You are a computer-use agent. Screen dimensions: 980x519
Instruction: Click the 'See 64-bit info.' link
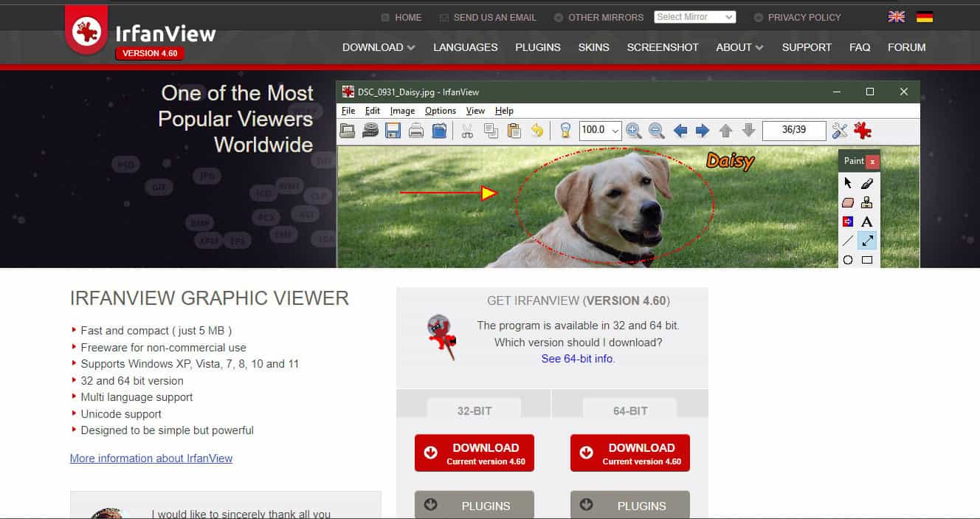[579, 359]
